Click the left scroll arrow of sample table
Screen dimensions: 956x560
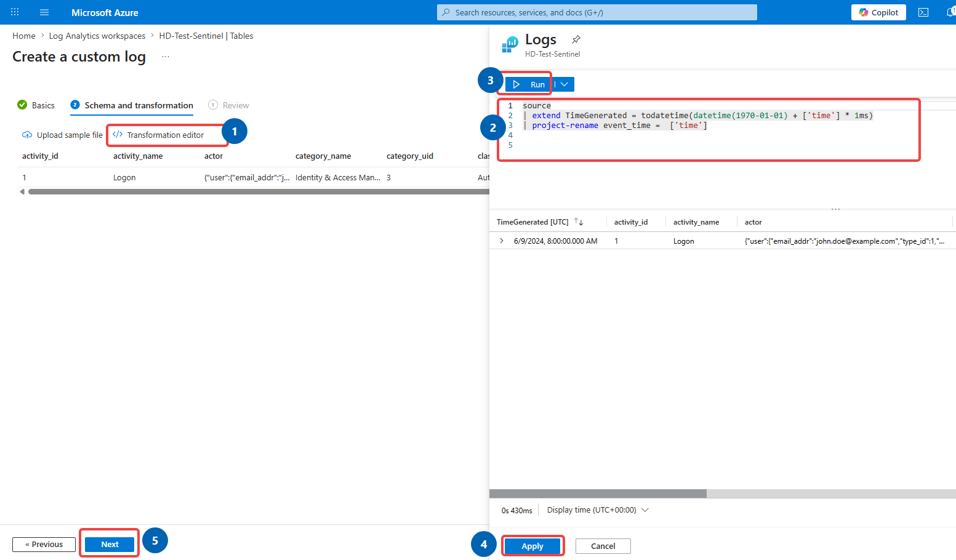23,191
